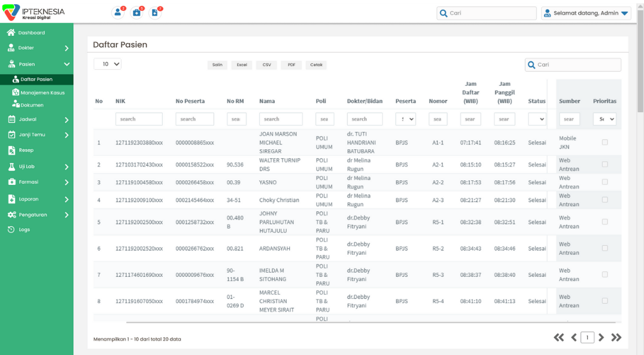Select Manajemen Kasus in sidebar
This screenshot has height=355, width=644.
(42, 92)
